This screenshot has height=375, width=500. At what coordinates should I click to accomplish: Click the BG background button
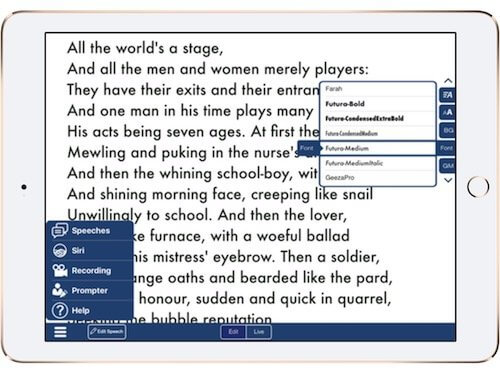tap(447, 130)
